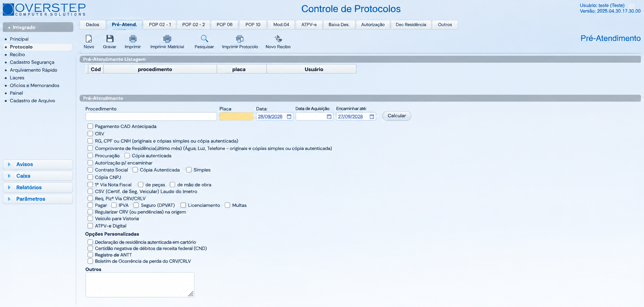Check Pagamento CAD Antecipada

pyautogui.click(x=90, y=126)
